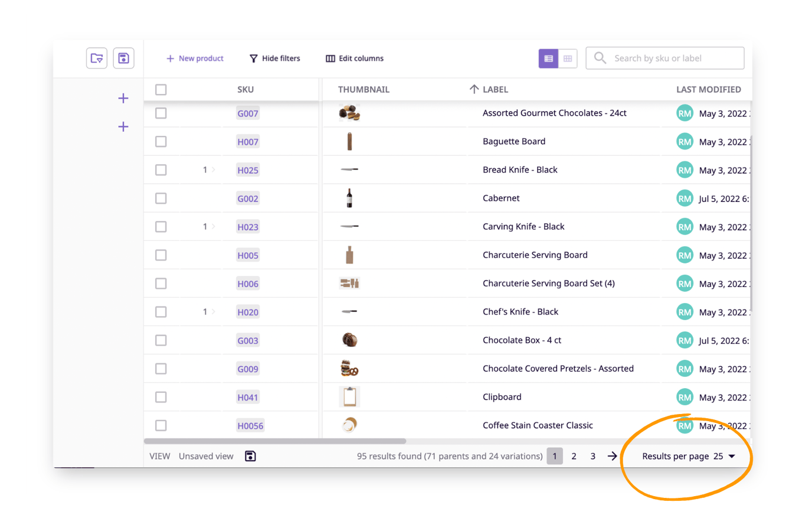The image size is (812, 508).
Task: Open the Chocolate Box thumbnail image
Action: click(350, 340)
